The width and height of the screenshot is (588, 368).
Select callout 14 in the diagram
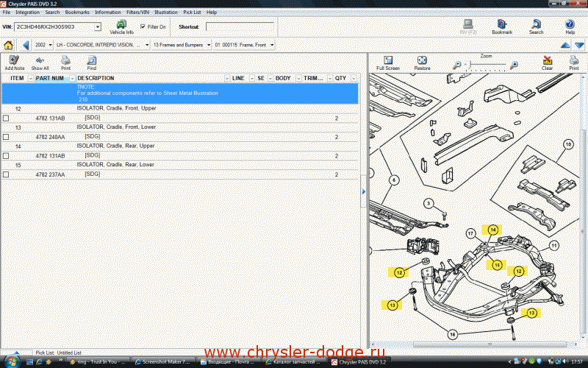point(492,230)
